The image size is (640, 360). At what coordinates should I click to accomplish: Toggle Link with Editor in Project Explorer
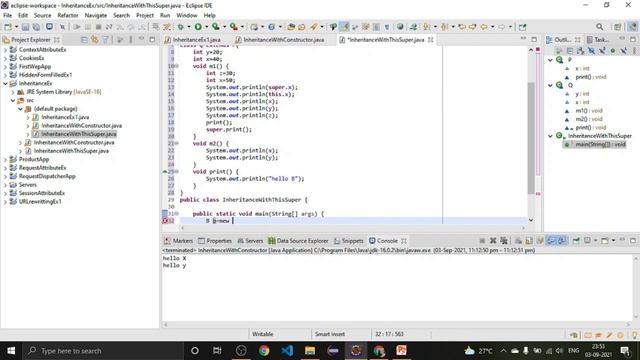click(95, 40)
